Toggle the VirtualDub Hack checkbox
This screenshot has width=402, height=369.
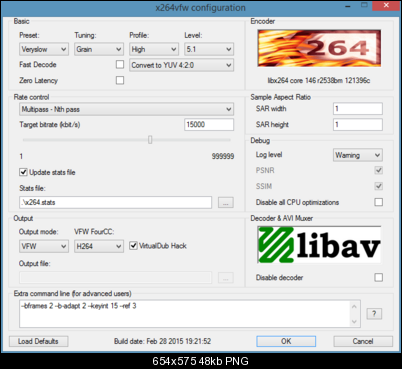133,246
